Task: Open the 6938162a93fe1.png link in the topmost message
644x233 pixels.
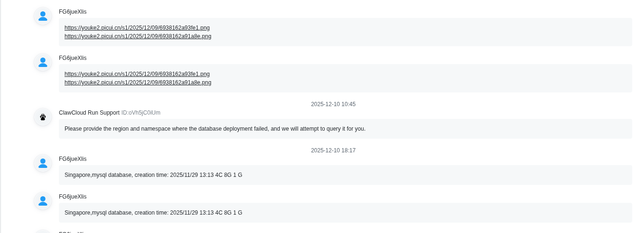Action: [137, 28]
